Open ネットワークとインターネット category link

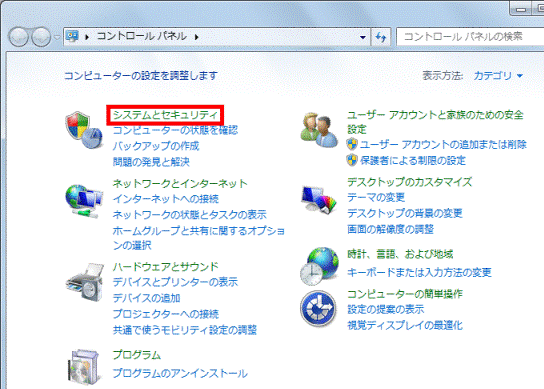180,183
